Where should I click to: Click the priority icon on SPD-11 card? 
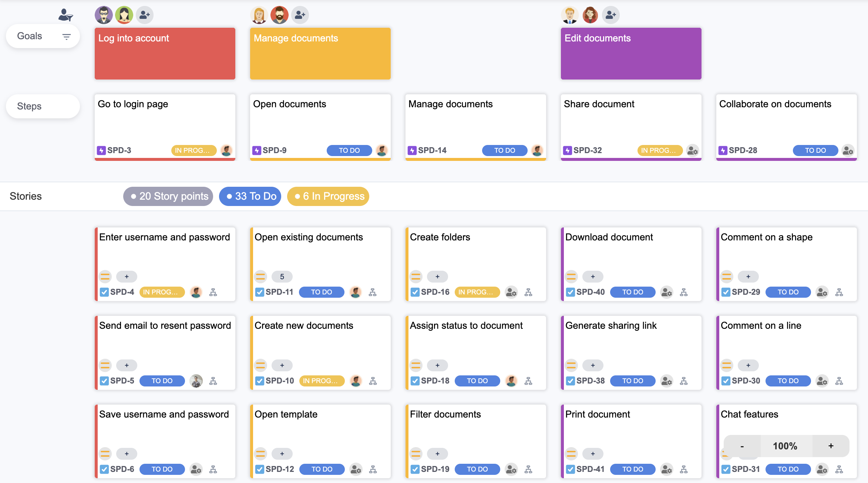[260, 276]
